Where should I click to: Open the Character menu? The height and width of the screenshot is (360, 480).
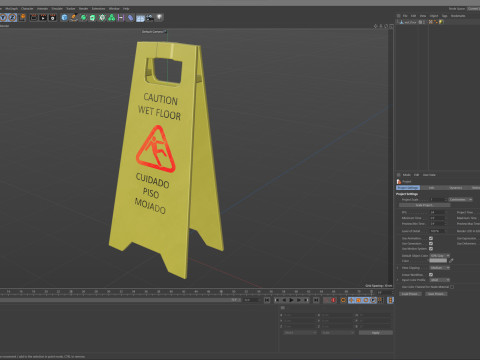point(27,9)
